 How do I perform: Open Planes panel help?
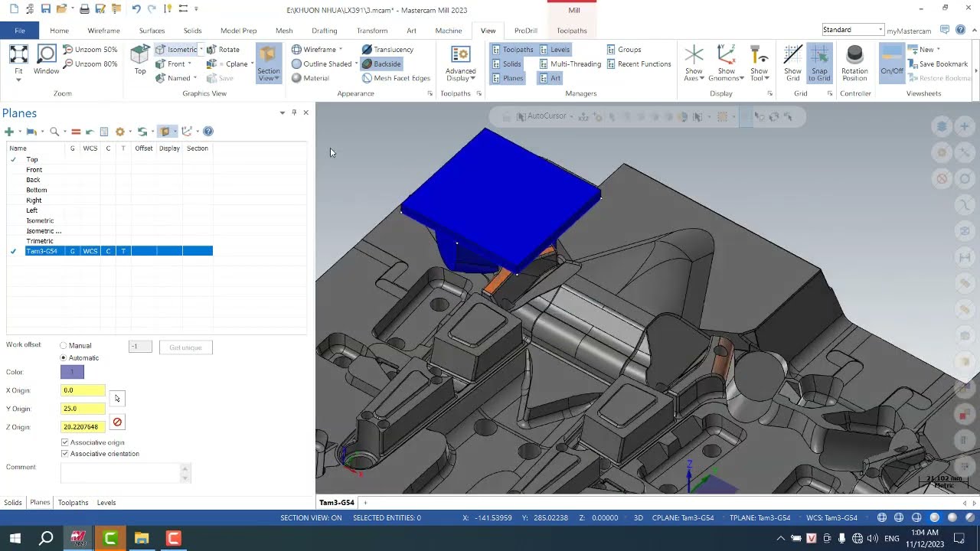coord(208,132)
